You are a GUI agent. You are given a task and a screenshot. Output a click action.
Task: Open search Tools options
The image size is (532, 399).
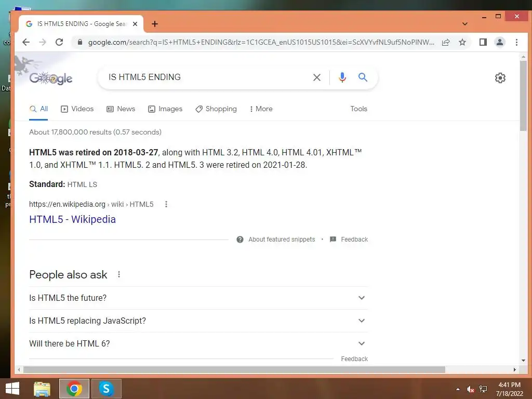(x=358, y=109)
